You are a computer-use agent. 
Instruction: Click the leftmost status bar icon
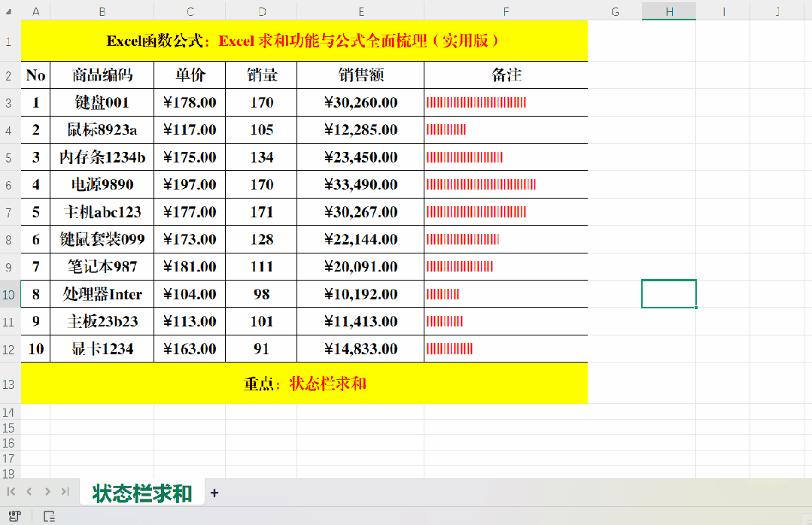pyautogui.click(x=14, y=516)
